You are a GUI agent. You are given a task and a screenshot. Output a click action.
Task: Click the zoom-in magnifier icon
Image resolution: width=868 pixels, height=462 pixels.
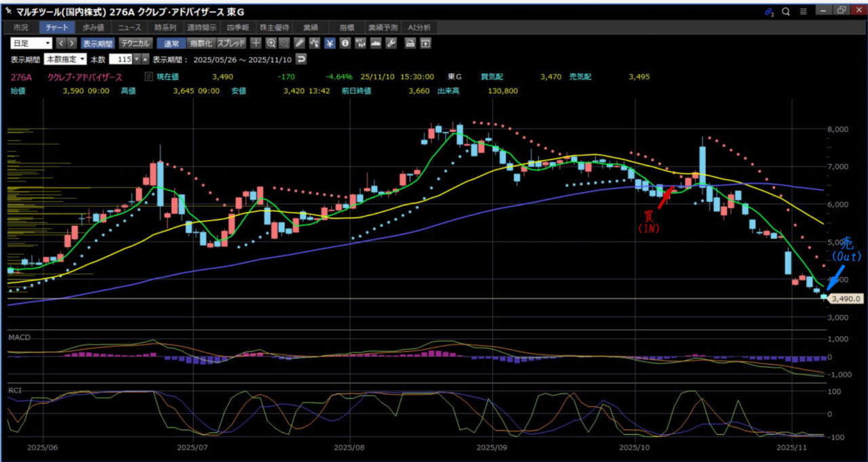(x=271, y=43)
